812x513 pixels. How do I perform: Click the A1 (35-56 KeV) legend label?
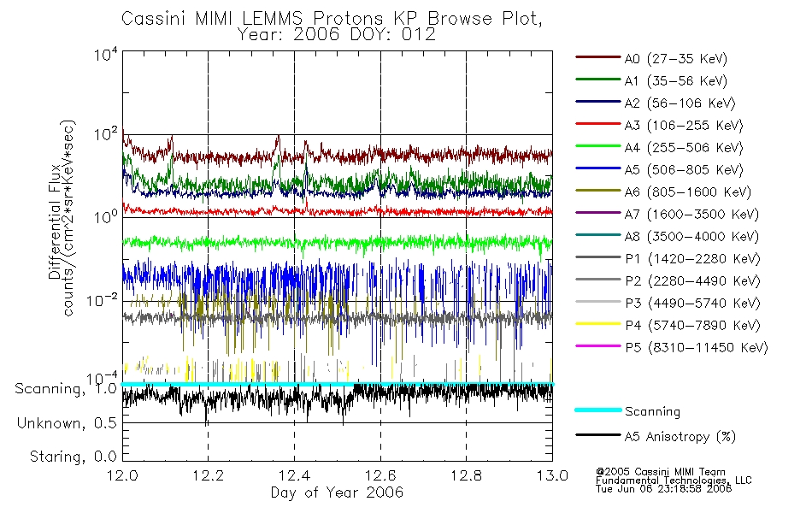pyautogui.click(x=676, y=81)
